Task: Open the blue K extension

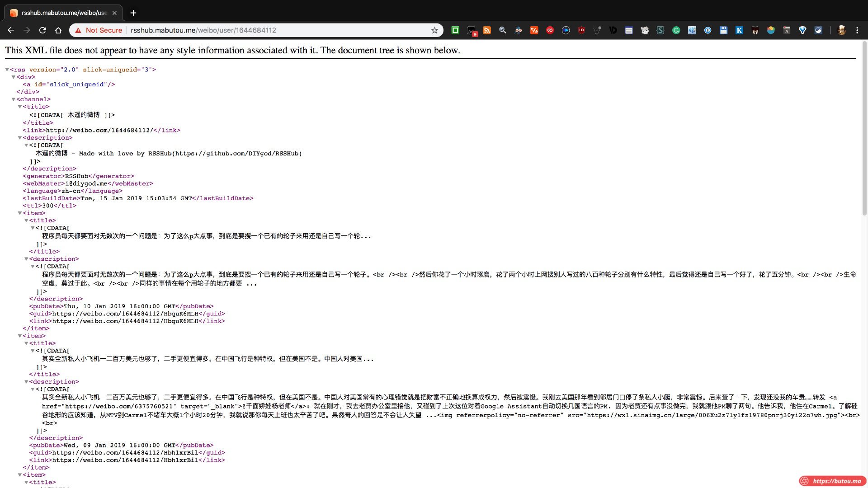Action: [x=739, y=30]
